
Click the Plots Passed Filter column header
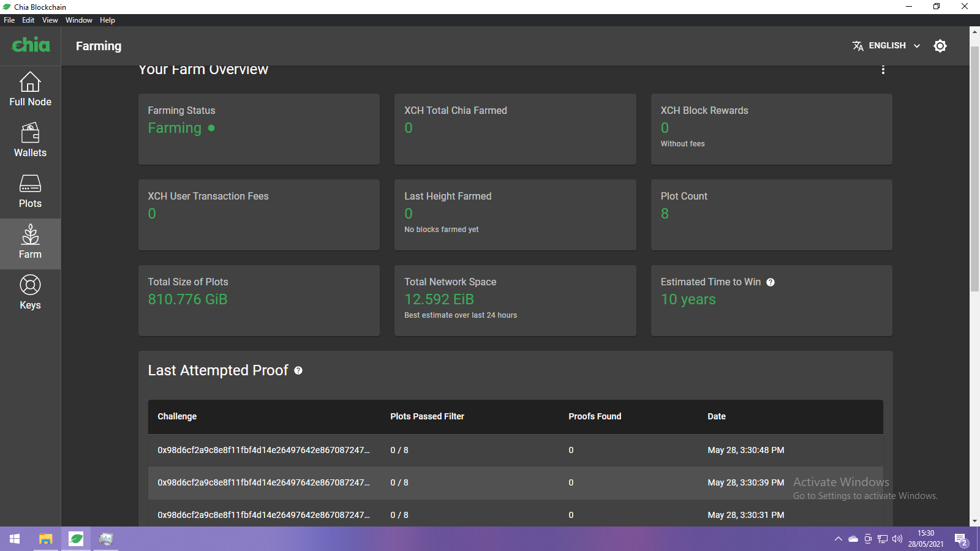tap(427, 416)
